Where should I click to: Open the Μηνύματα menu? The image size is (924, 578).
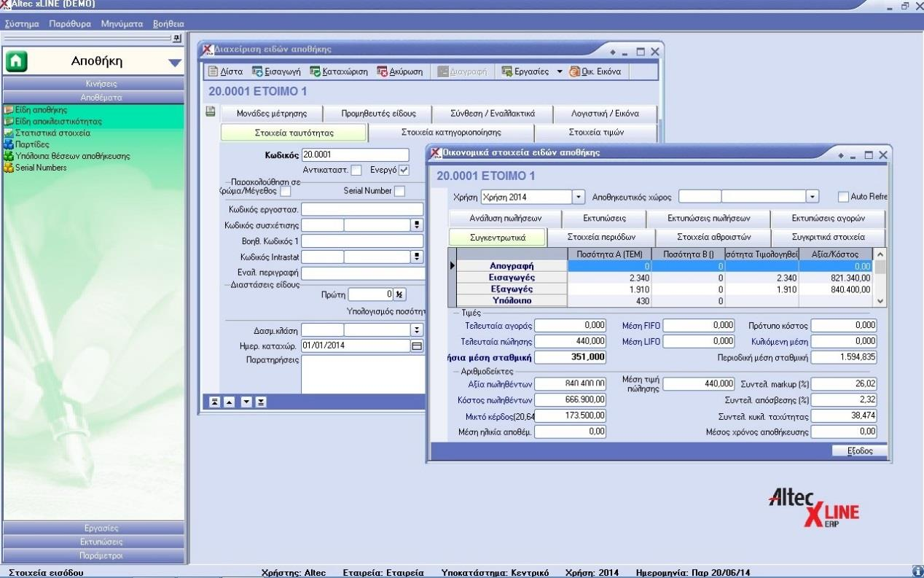point(122,24)
